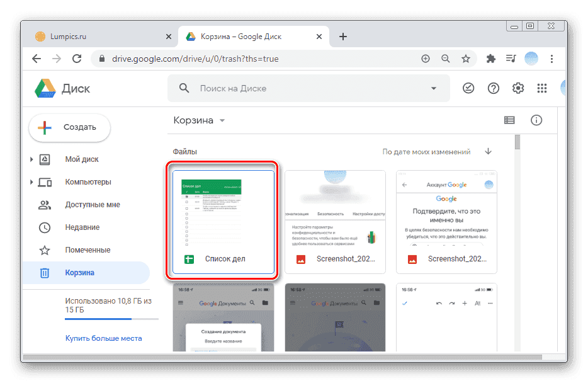Open the Drive help question mark icon
Image resolution: width=588 pixels, height=383 pixels.
[x=493, y=88]
